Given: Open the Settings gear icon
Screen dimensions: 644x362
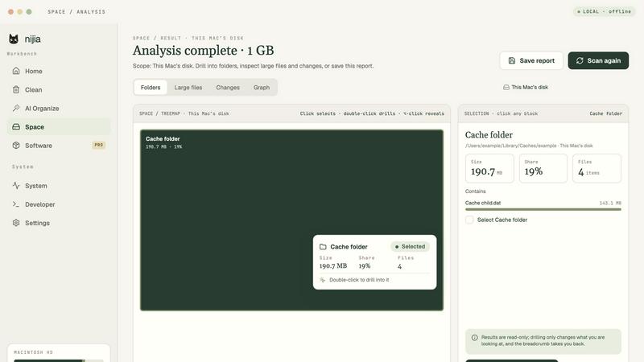Looking at the screenshot, I should pos(16,223).
